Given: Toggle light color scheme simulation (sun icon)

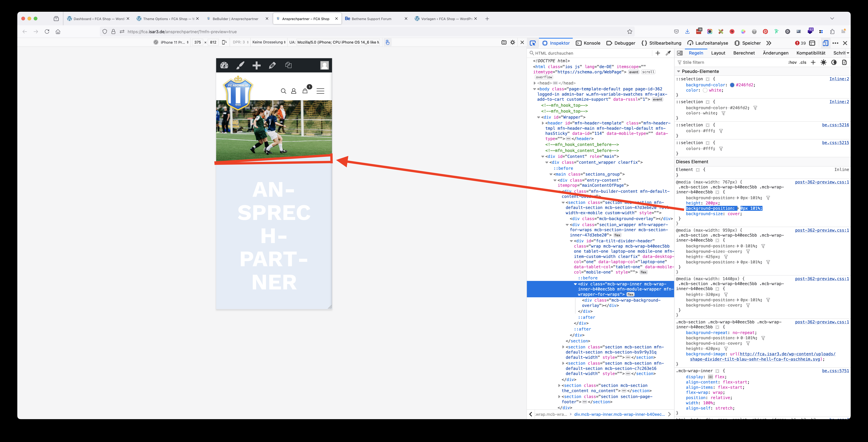Looking at the screenshot, I should click(x=824, y=62).
